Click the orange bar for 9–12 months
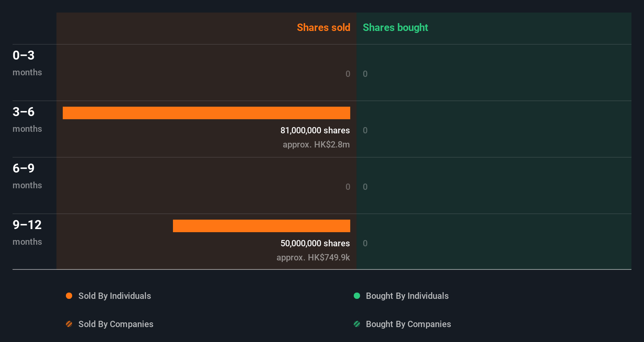The height and width of the screenshot is (342, 644). click(262, 226)
